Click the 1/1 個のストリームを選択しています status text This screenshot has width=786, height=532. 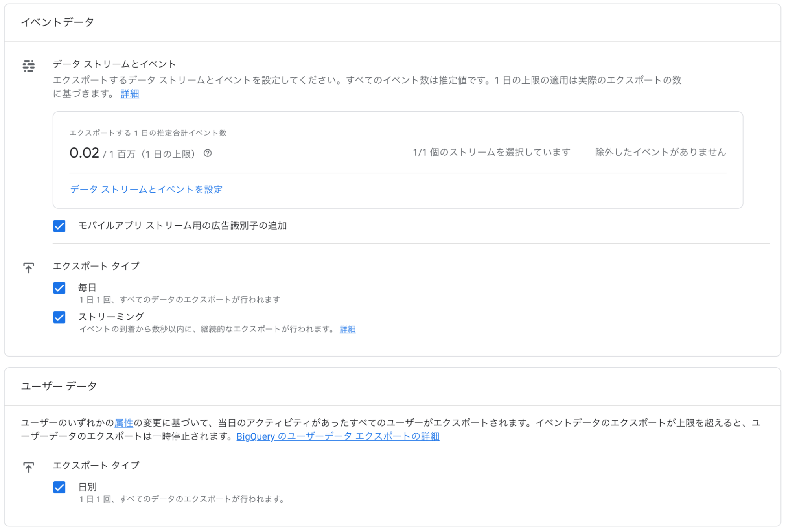pyautogui.click(x=491, y=152)
